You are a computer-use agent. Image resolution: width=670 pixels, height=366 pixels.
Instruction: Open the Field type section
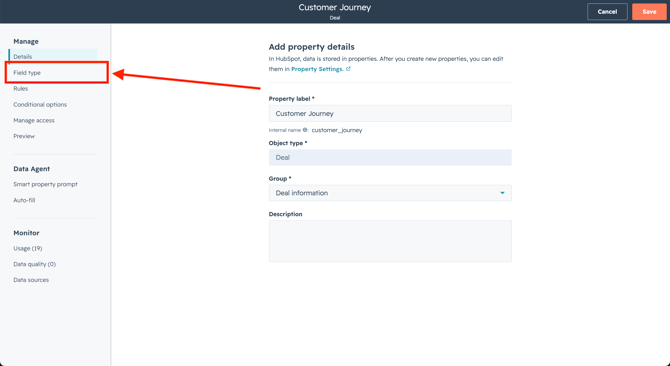[27, 73]
